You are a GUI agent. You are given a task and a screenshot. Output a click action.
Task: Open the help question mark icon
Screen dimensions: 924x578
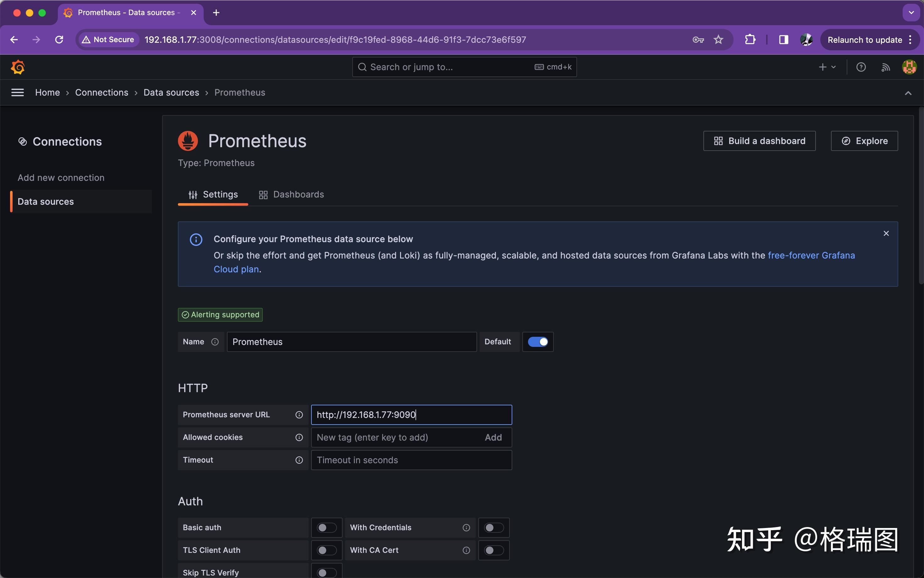pyautogui.click(x=861, y=67)
